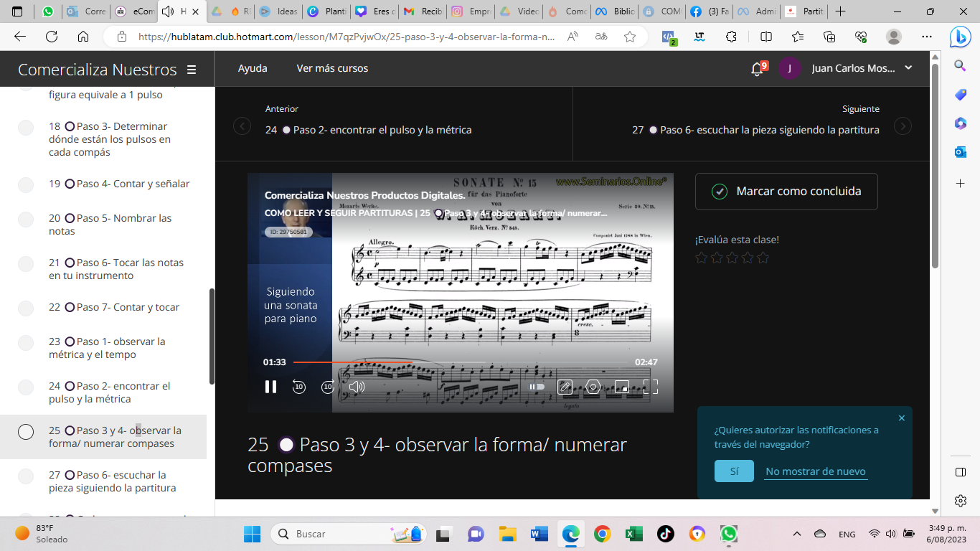
Task: Open the video notes pencil icon
Action: pyautogui.click(x=565, y=387)
